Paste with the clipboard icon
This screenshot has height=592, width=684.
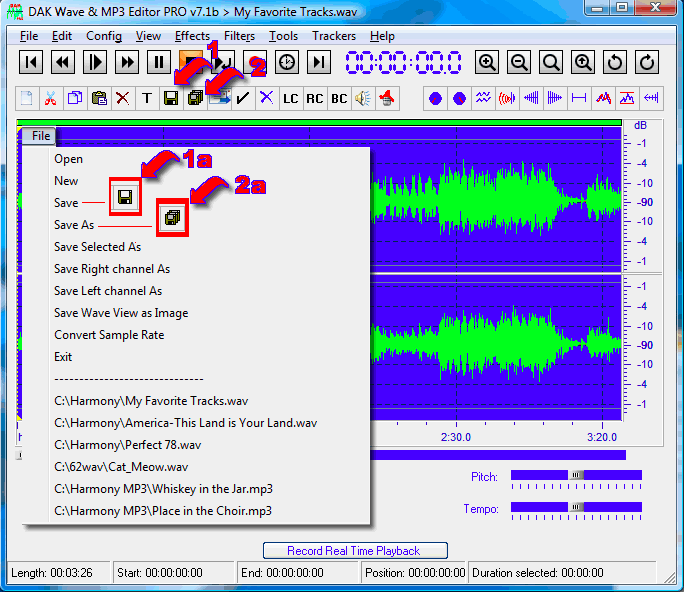tap(99, 98)
